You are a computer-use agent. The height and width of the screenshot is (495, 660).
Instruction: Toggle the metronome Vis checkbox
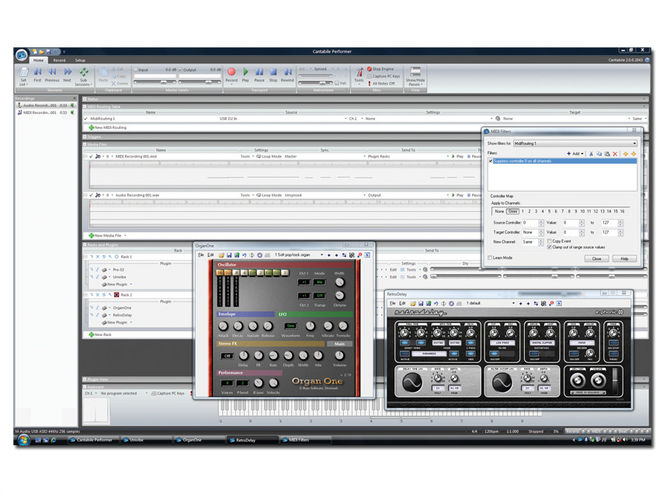337,83
